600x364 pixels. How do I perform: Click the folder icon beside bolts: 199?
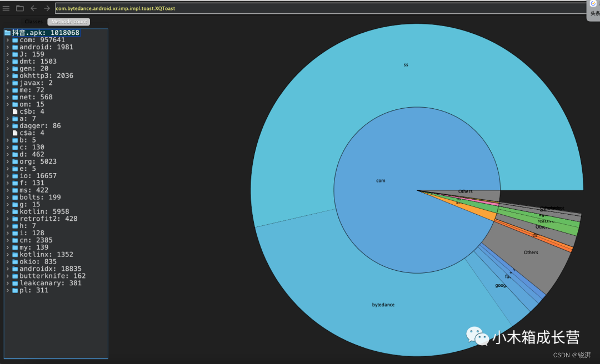15,198
